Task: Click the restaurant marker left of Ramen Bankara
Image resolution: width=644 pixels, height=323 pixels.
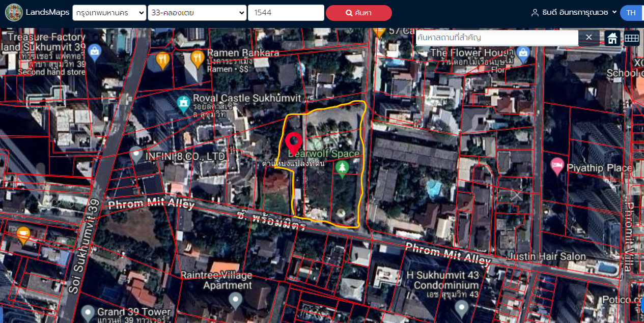Action: (x=162, y=61)
